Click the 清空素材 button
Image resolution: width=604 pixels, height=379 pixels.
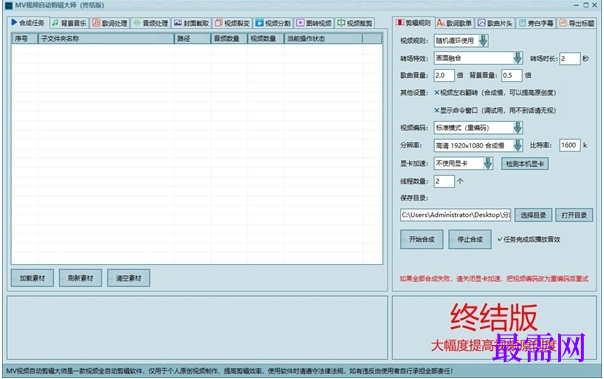[129, 278]
